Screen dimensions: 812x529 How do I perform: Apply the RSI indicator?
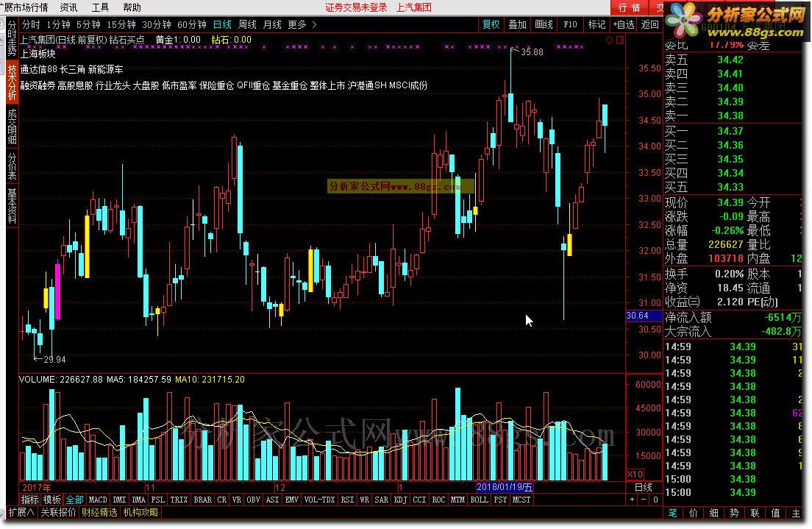tap(347, 500)
